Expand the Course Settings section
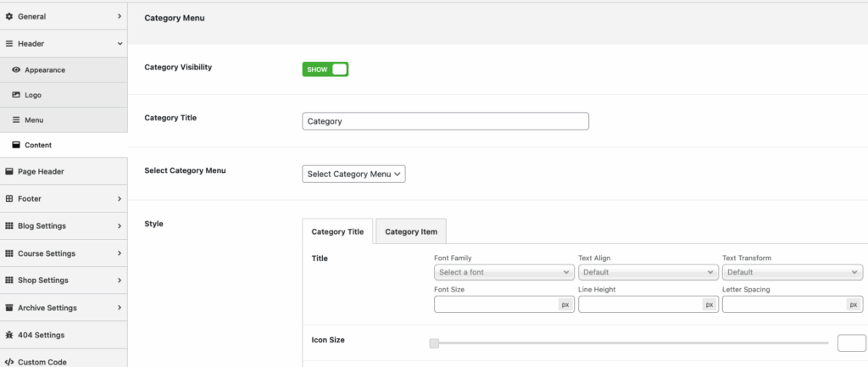The height and width of the screenshot is (367, 868). 63,253
